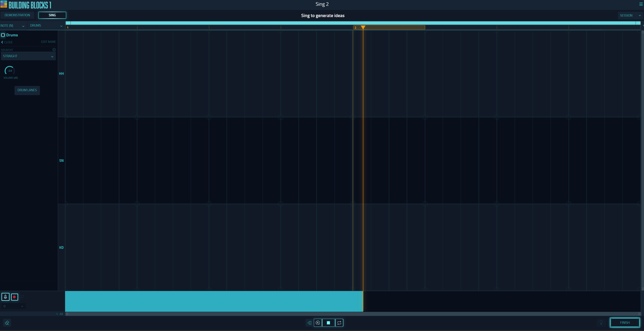Select the HH drum lane label
Screen dimensions: 644x331
[x=61, y=74]
